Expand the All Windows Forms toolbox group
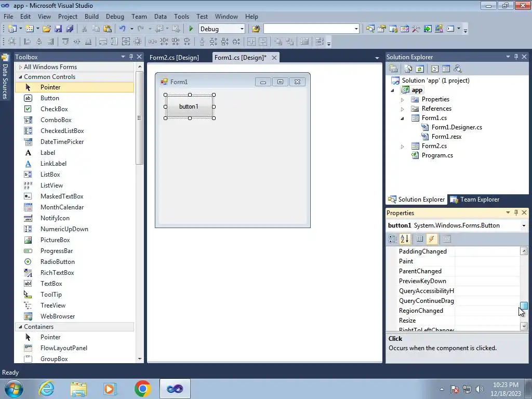Image resolution: width=532 pixels, height=399 pixels. [x=20, y=67]
